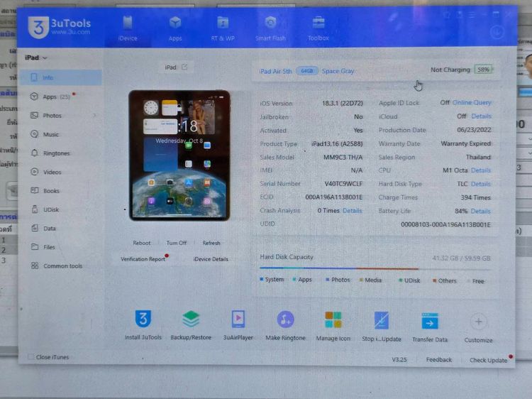Select Apps in the left sidebar
Screen dimensions: 532x399
50,97
